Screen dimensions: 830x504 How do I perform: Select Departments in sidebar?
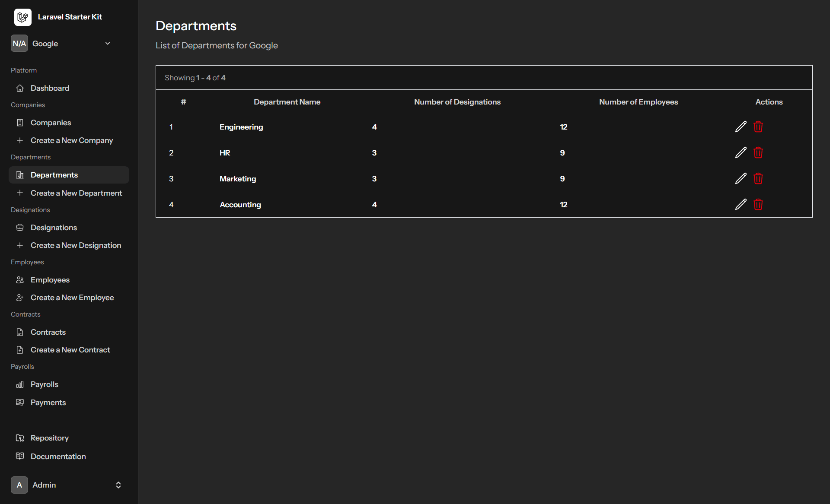pos(69,175)
